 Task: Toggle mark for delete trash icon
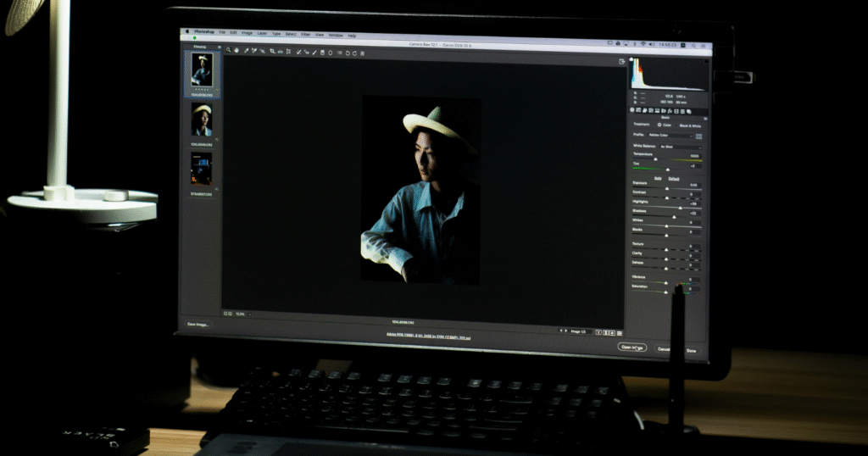point(362,53)
